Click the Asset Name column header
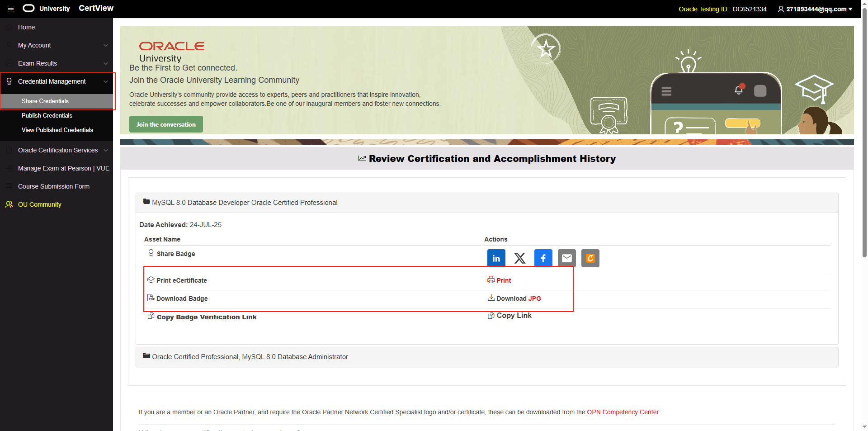 point(162,239)
